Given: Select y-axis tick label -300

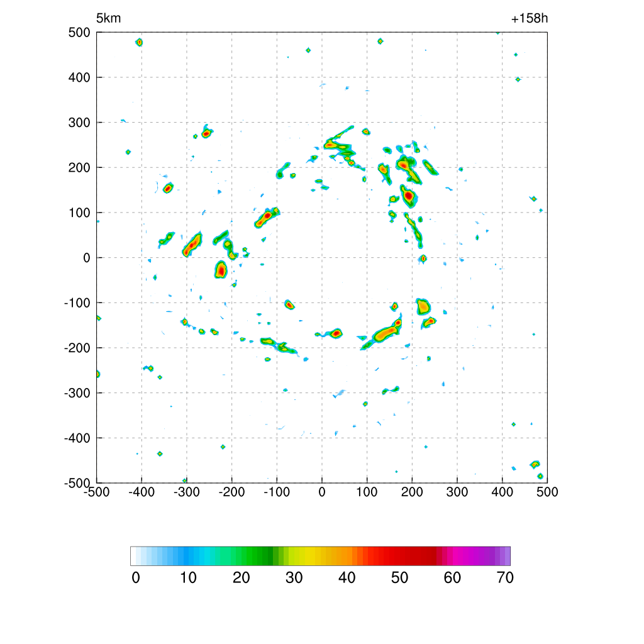Looking at the screenshot, I should click(77, 393).
